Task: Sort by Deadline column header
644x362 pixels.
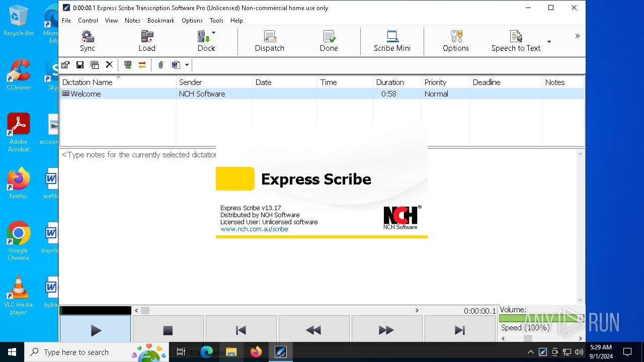Action: [x=506, y=82]
